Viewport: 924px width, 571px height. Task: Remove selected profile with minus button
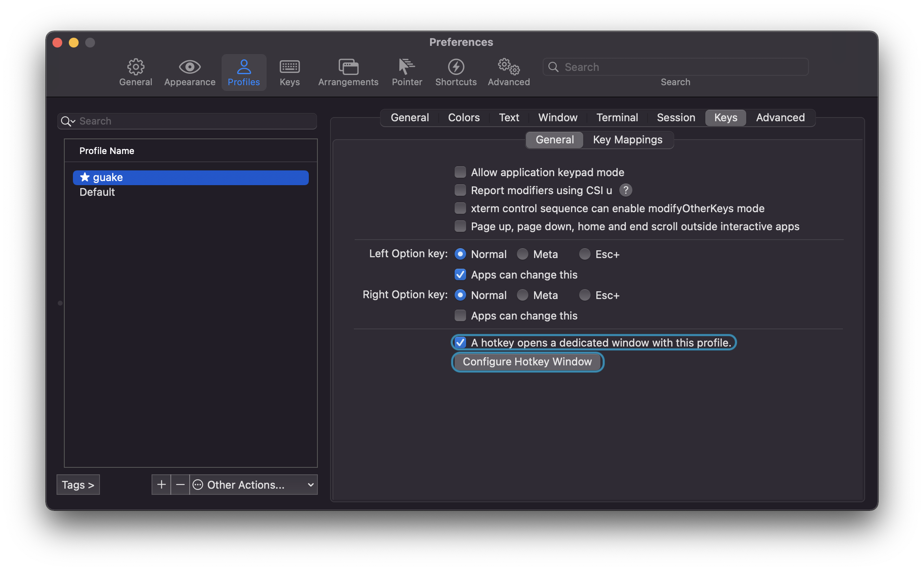(180, 485)
